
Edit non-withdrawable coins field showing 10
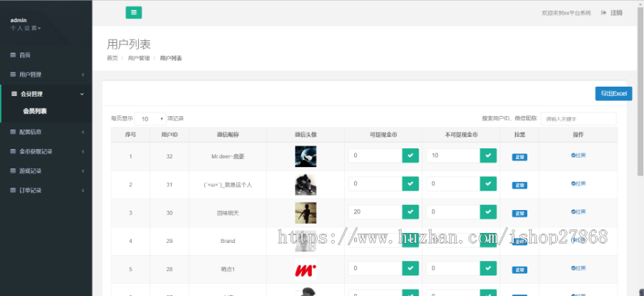[x=453, y=156]
